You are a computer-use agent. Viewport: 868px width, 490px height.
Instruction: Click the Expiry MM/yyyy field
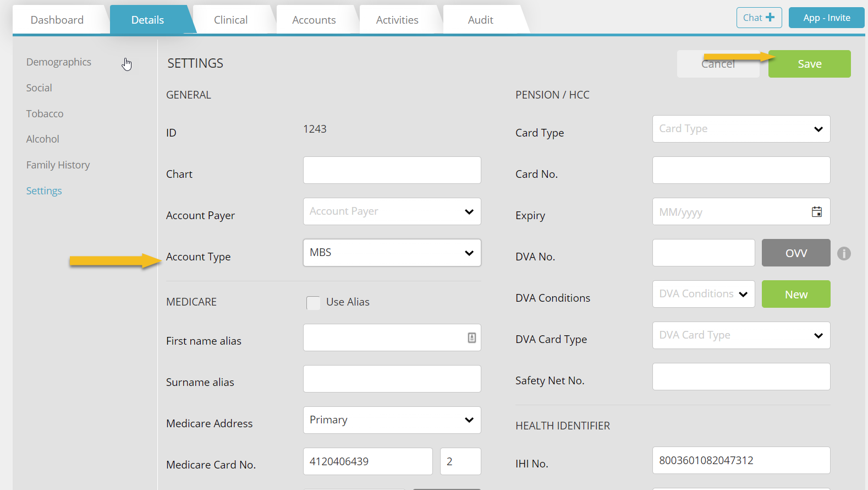(741, 211)
